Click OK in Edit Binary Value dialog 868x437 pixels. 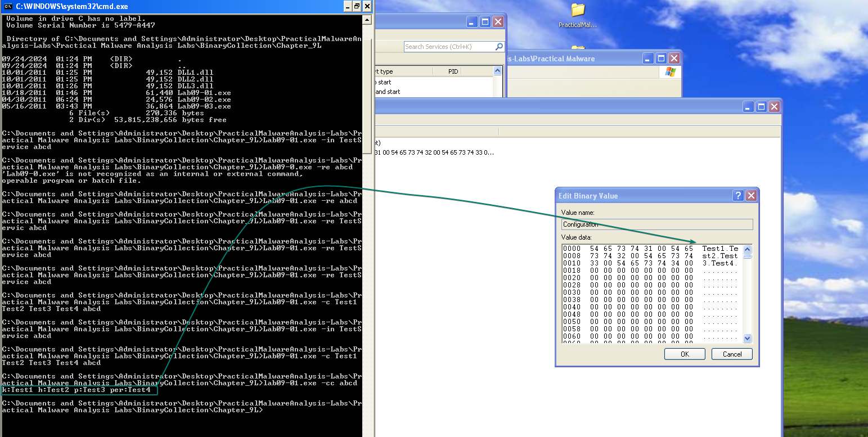pyautogui.click(x=685, y=354)
